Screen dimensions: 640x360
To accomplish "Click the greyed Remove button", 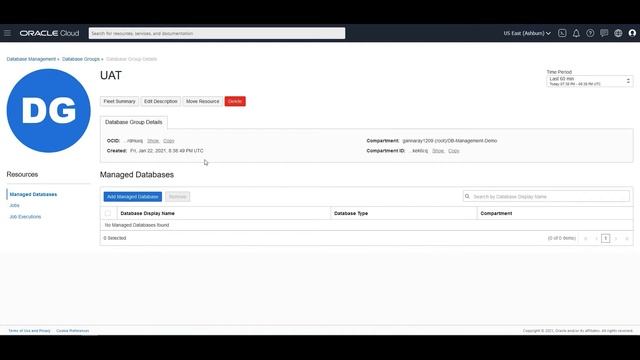I will (178, 197).
